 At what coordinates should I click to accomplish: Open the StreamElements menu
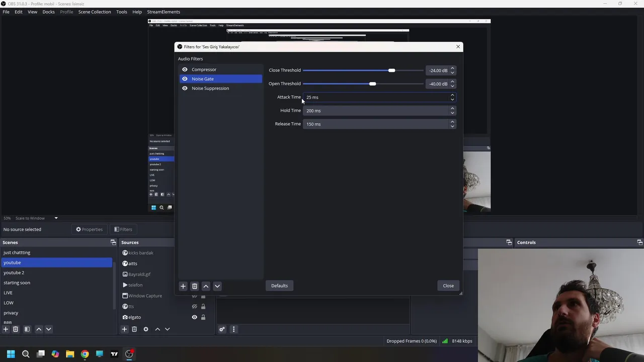tap(164, 12)
